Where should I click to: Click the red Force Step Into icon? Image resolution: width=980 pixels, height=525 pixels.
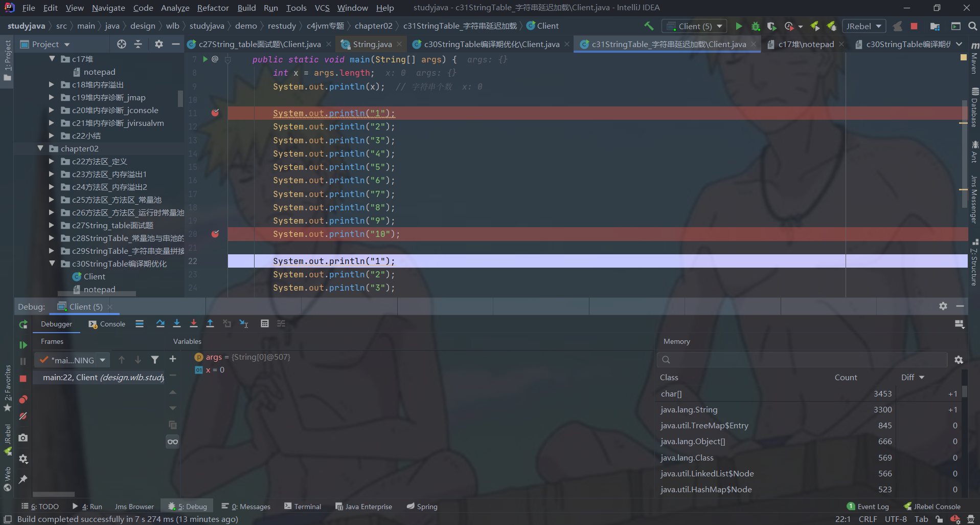(x=193, y=323)
